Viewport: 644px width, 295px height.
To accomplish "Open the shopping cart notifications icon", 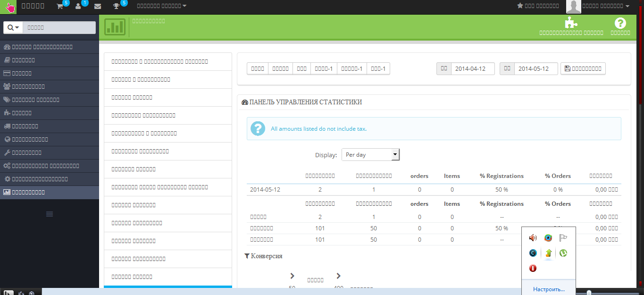I will point(60,6).
